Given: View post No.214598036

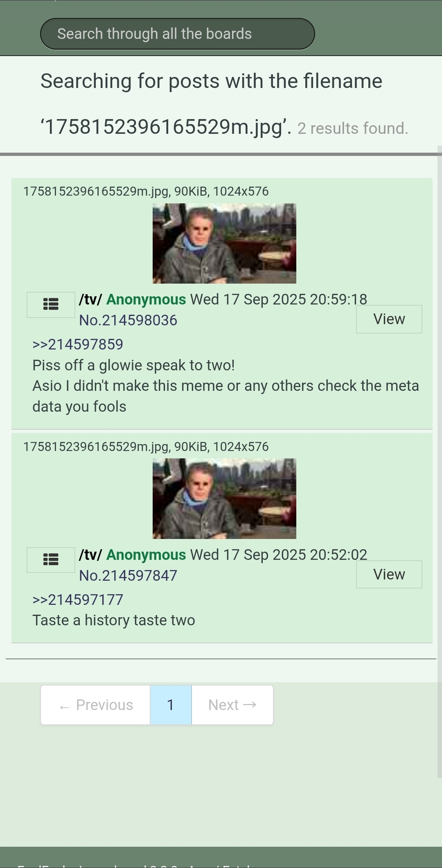Looking at the screenshot, I should (389, 319).
